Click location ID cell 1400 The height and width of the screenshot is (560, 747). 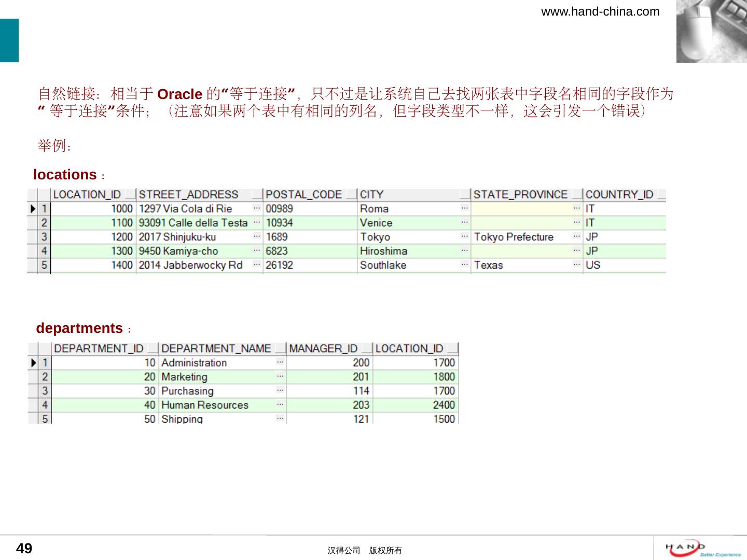[x=93, y=264]
